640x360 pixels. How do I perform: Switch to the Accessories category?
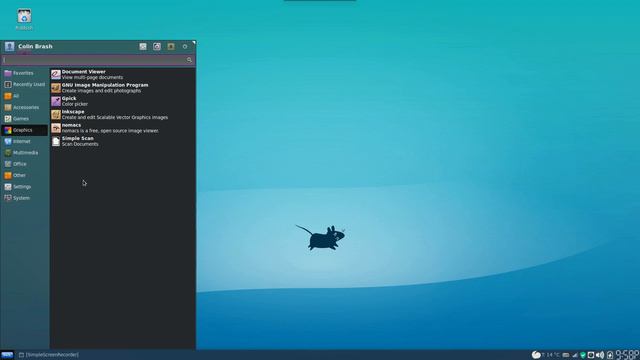pos(24,107)
